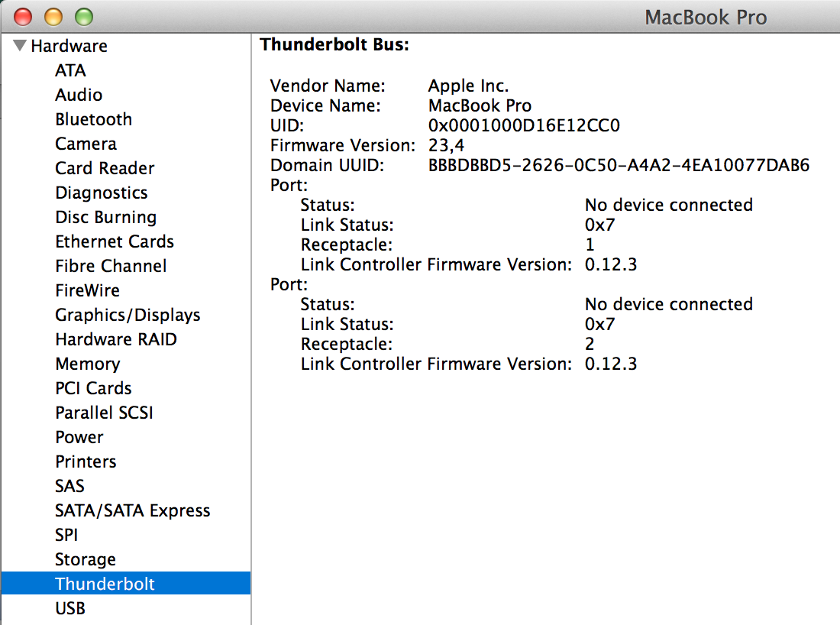840x625 pixels.
Task: Click the Receptacle value 1
Action: [590, 244]
